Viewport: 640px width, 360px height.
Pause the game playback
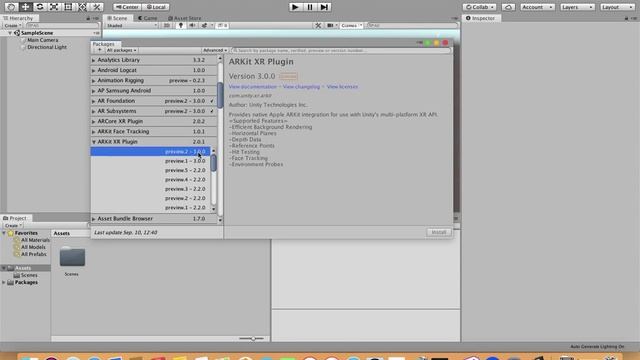point(310,7)
